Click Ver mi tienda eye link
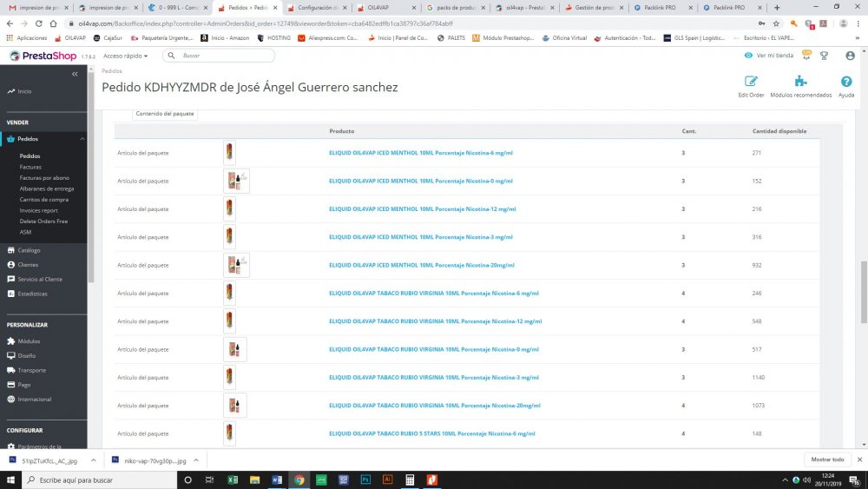This screenshot has height=489, width=868. click(x=768, y=56)
